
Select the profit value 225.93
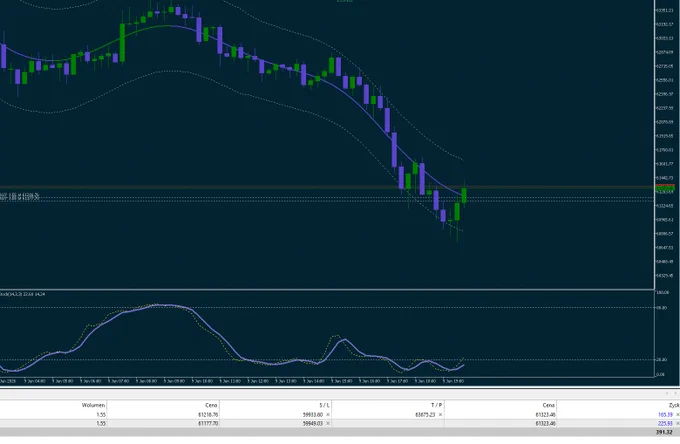pyautogui.click(x=665, y=424)
